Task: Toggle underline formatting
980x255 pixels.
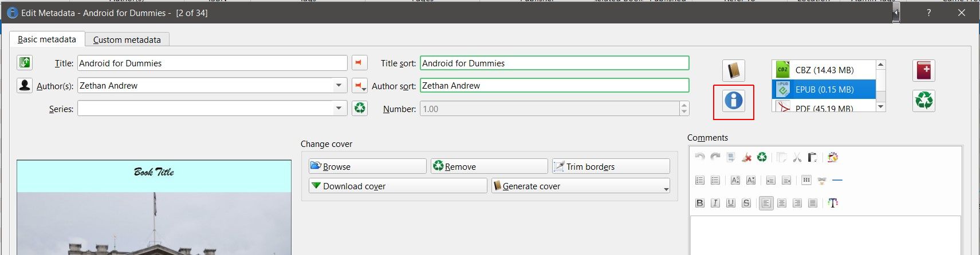Action: 730,203
